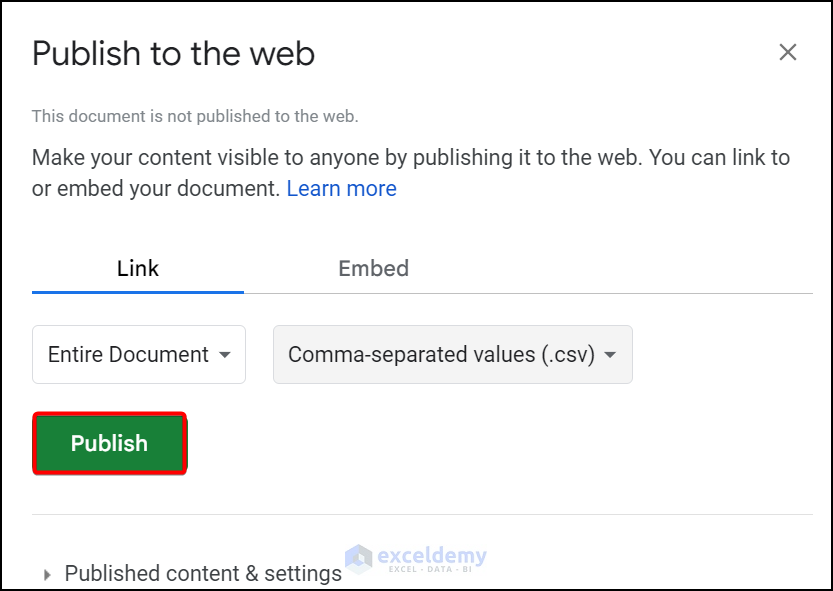
Task: Switch to the Embed tab
Action: (x=373, y=268)
